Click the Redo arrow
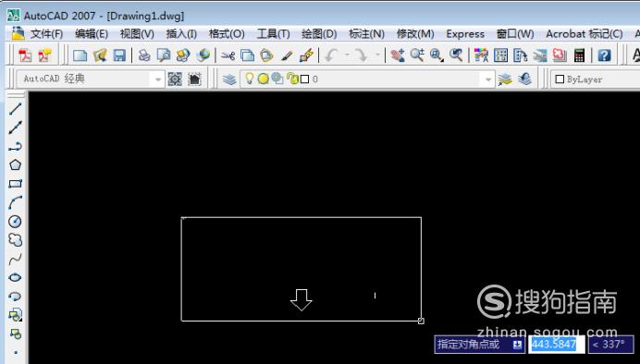Viewport: 640px width, 364px height. tap(362, 55)
